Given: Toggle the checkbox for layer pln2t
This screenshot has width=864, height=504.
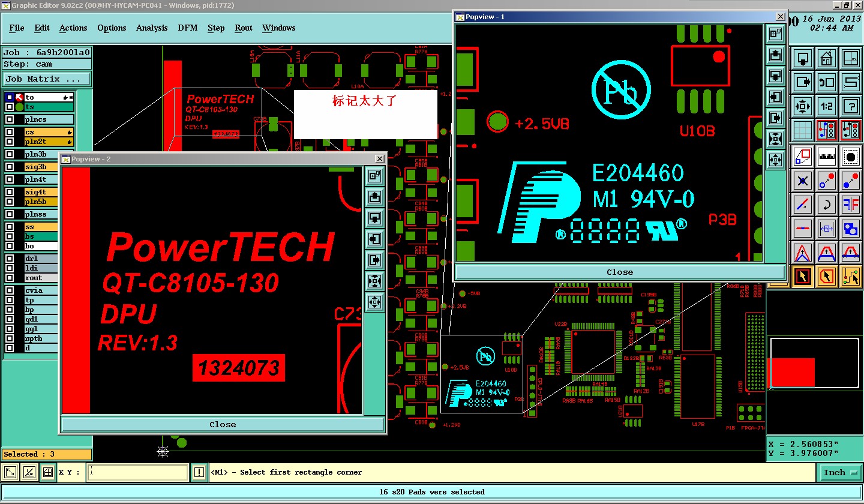Looking at the screenshot, I should (10, 142).
